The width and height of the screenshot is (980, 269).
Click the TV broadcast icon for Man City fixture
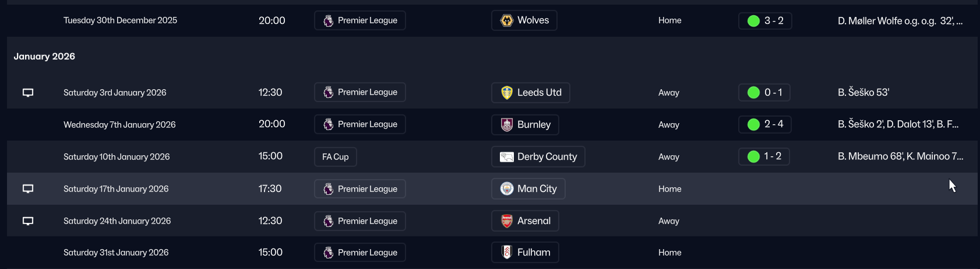pyautogui.click(x=28, y=189)
